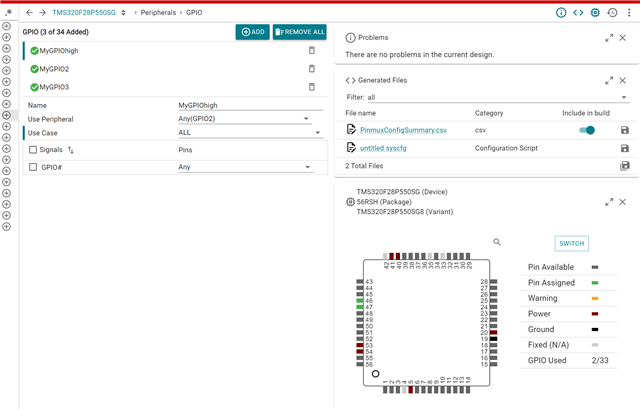The height and width of the screenshot is (410, 640).
Task: Open the Use Peripheral Any(GPIO2) dropdown
Action: [245, 119]
